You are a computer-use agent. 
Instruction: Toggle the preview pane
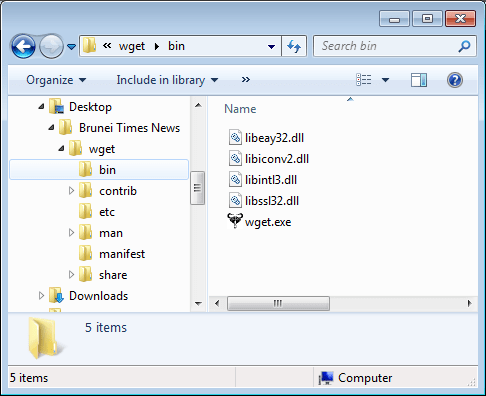(419, 80)
